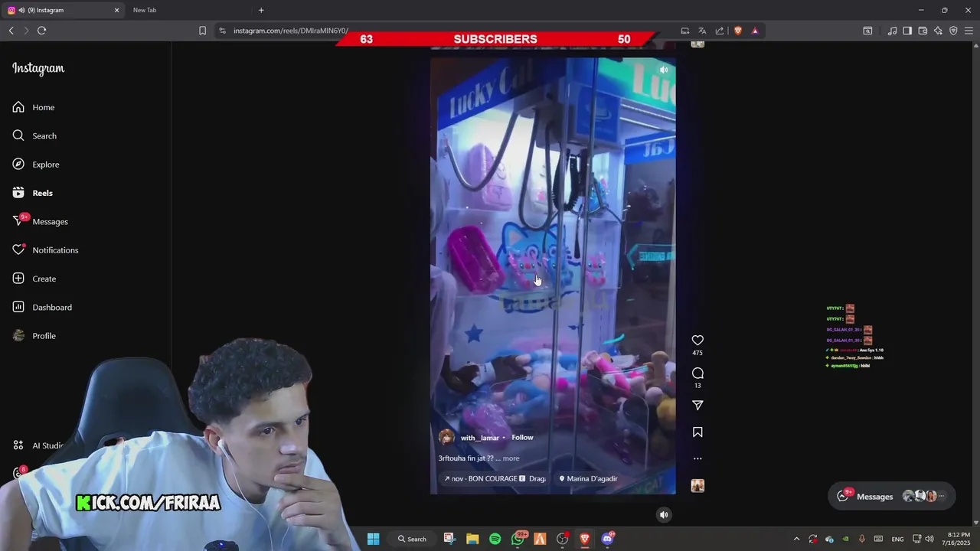980x551 pixels.
Task: Toggle browser sidebar panel
Action: tap(907, 31)
